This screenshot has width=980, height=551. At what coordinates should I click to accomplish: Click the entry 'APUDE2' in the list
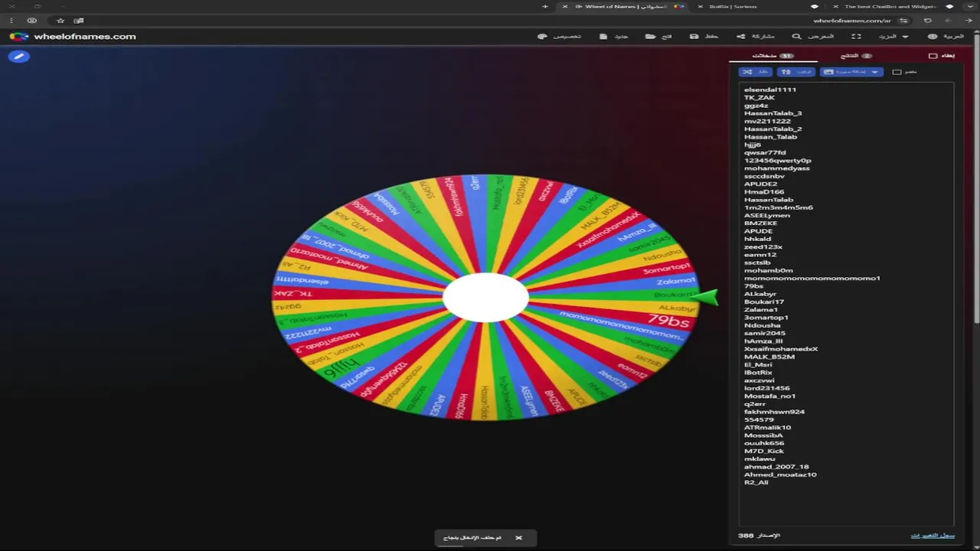pyautogui.click(x=761, y=184)
